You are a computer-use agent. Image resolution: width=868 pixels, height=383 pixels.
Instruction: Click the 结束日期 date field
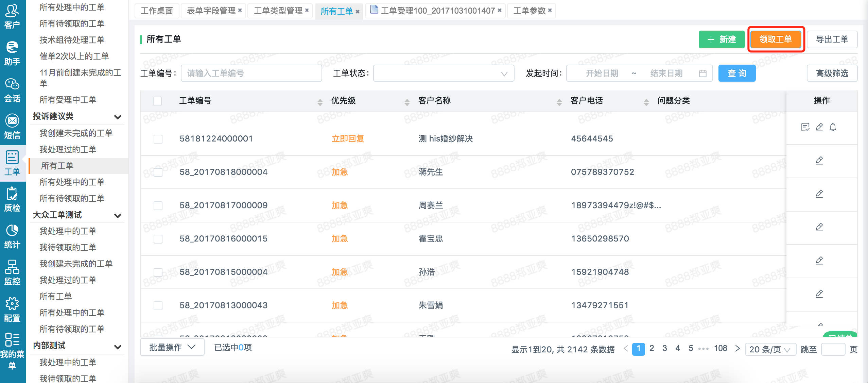666,73
